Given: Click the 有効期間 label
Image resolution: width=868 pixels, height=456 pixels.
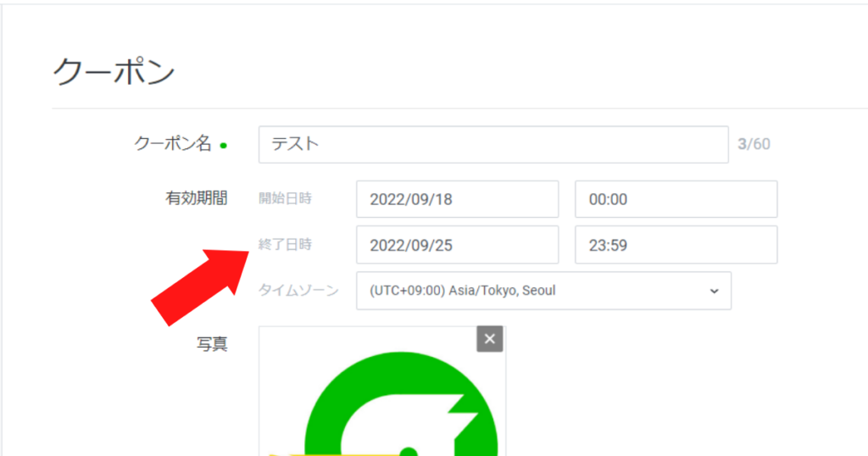Looking at the screenshot, I should 197,198.
